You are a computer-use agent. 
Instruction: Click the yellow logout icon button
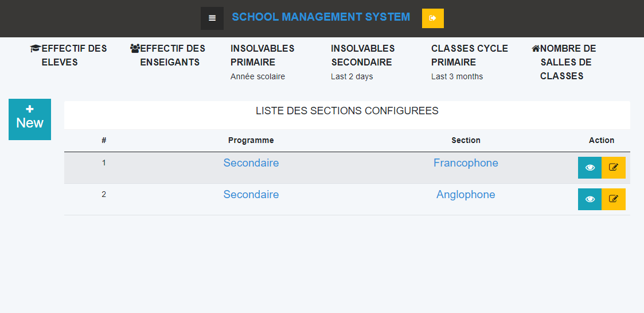click(432, 18)
